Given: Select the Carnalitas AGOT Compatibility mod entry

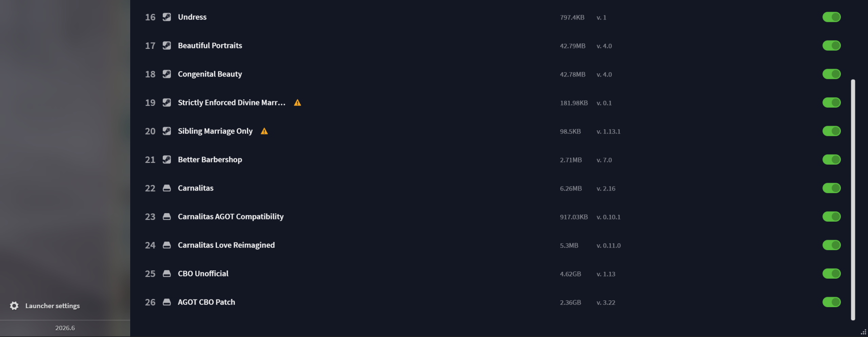Looking at the screenshot, I should pyautogui.click(x=231, y=217).
